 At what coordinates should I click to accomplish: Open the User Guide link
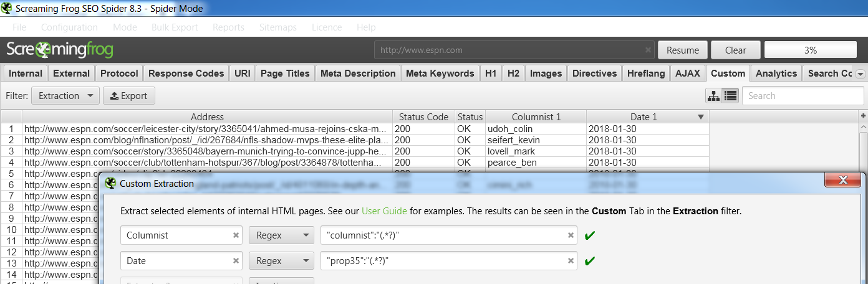[x=384, y=211]
